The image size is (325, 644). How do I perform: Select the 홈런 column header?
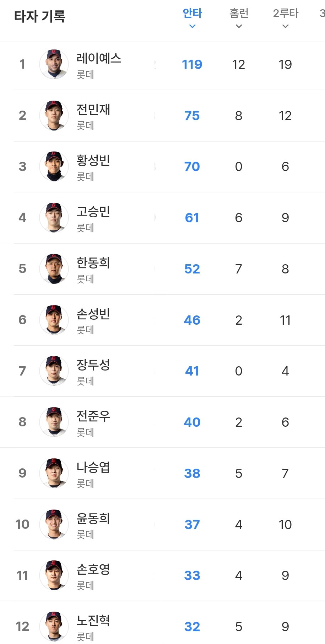(x=239, y=14)
